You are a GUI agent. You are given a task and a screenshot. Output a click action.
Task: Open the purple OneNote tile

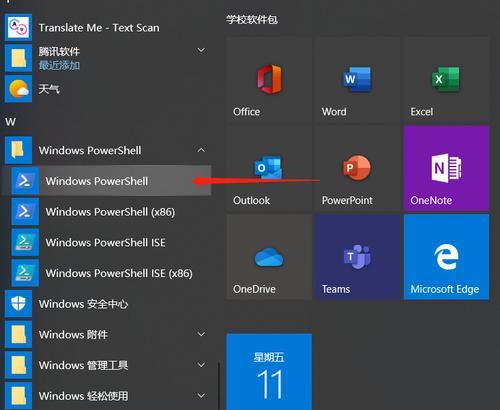click(446, 168)
